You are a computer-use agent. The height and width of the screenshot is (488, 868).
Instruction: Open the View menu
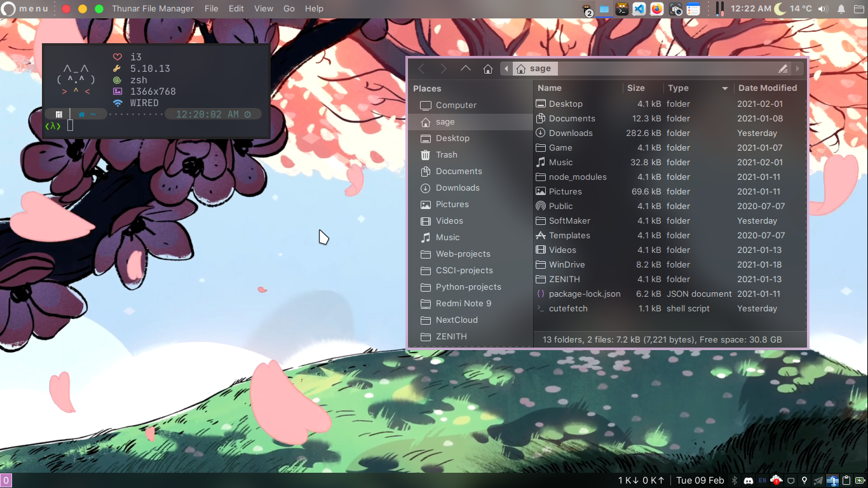tap(264, 9)
